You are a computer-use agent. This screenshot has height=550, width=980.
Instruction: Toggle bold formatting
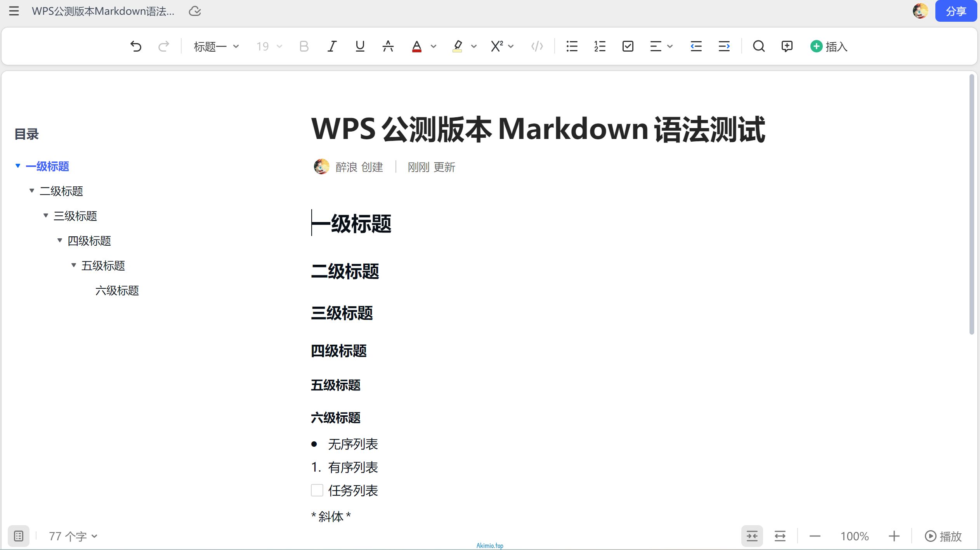click(x=304, y=46)
